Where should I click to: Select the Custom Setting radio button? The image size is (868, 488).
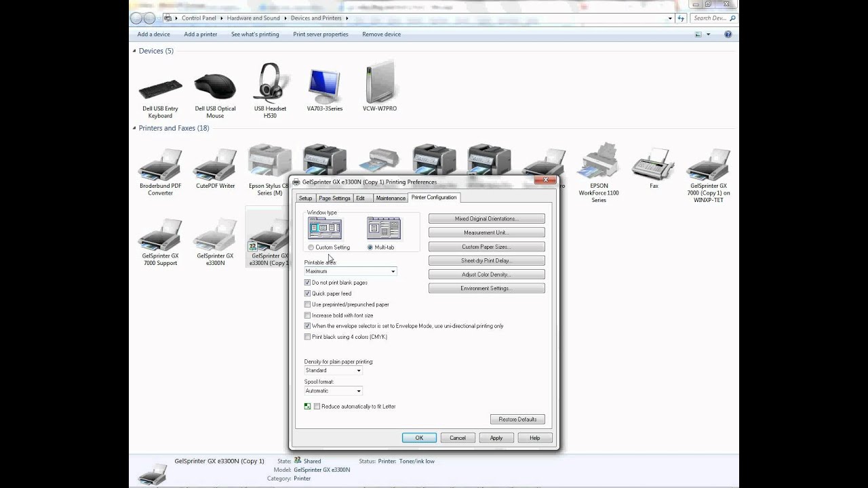click(311, 247)
